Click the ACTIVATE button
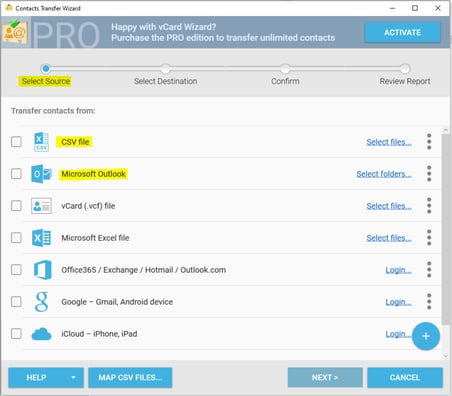Screen dimensions: 452x396 [402, 33]
